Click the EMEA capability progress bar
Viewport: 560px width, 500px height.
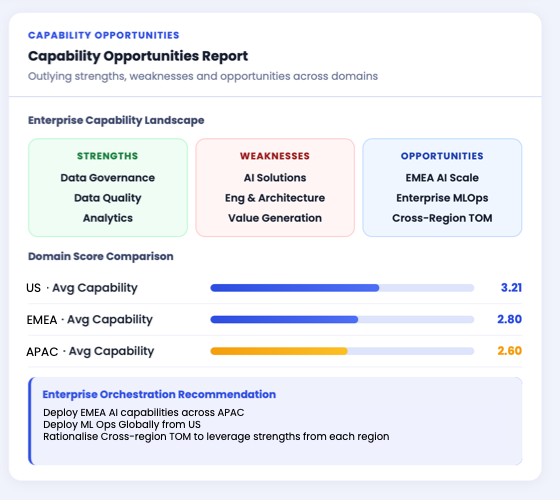pyautogui.click(x=342, y=319)
